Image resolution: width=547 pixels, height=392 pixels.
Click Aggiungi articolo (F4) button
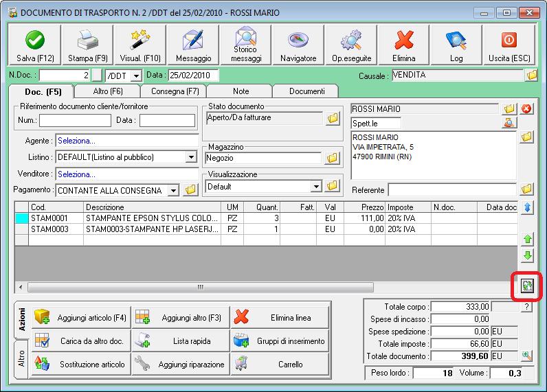pos(80,318)
